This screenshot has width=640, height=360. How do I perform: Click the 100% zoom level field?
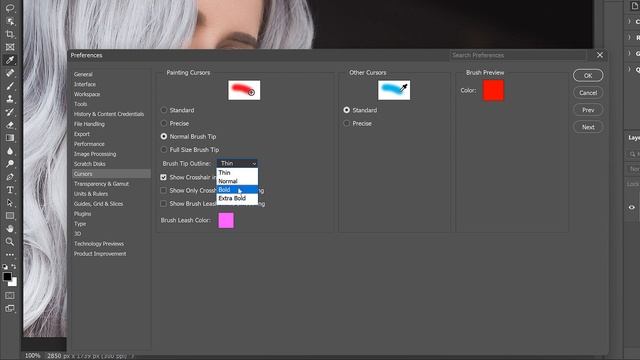[x=33, y=356]
